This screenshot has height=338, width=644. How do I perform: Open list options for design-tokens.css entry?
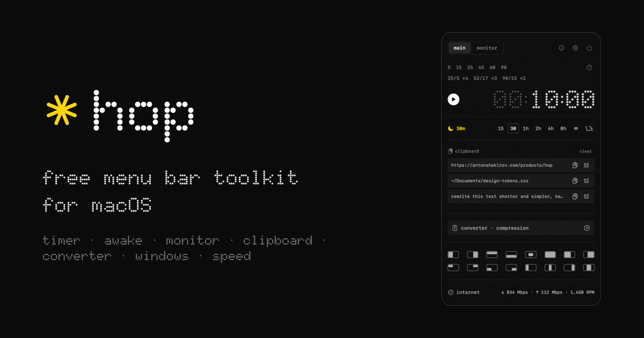587,181
